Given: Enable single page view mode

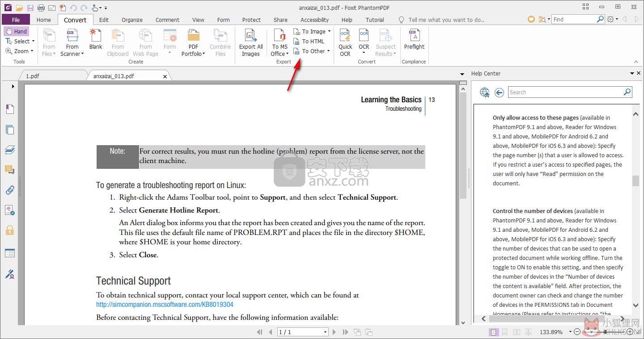Looking at the screenshot, I should 493,332.
